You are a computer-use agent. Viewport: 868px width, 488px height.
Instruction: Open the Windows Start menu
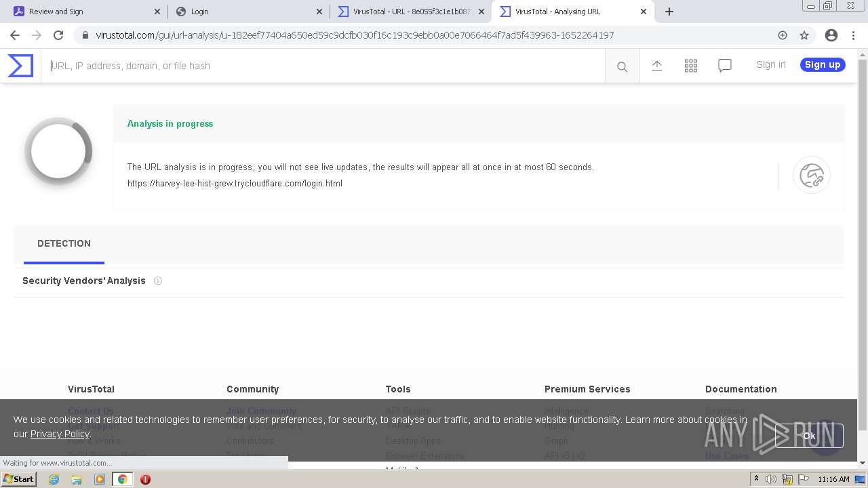19,479
